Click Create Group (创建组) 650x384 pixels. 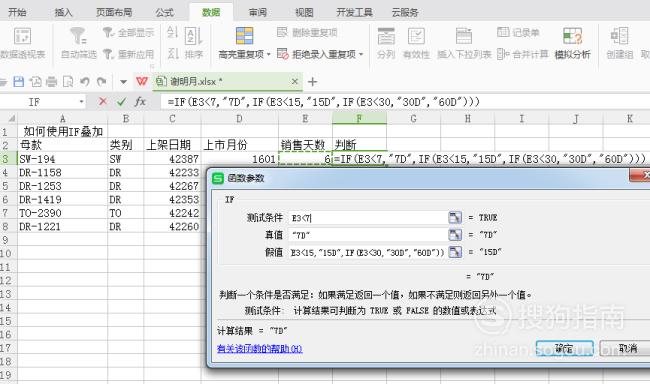(x=620, y=43)
